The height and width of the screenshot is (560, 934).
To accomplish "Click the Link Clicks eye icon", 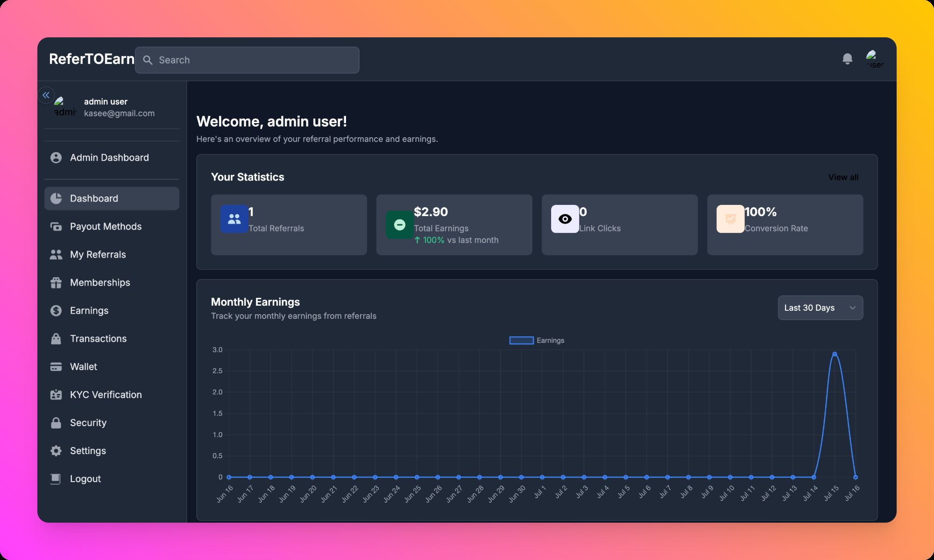I will click(x=565, y=218).
